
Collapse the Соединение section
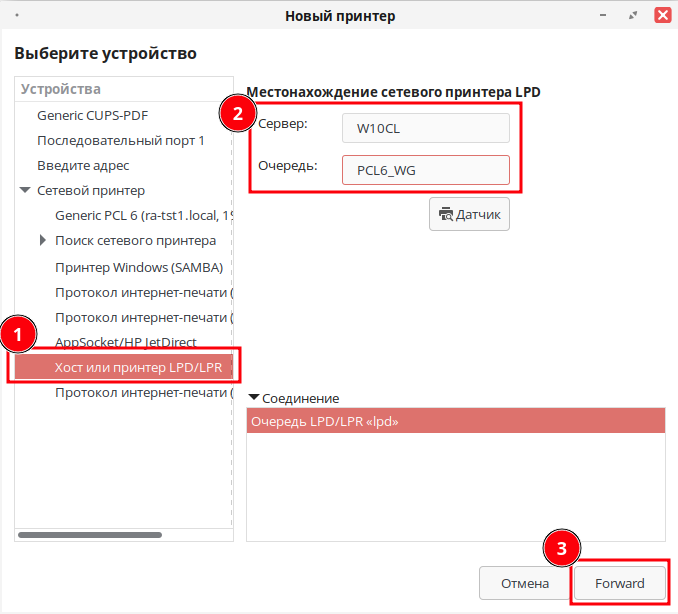point(254,398)
